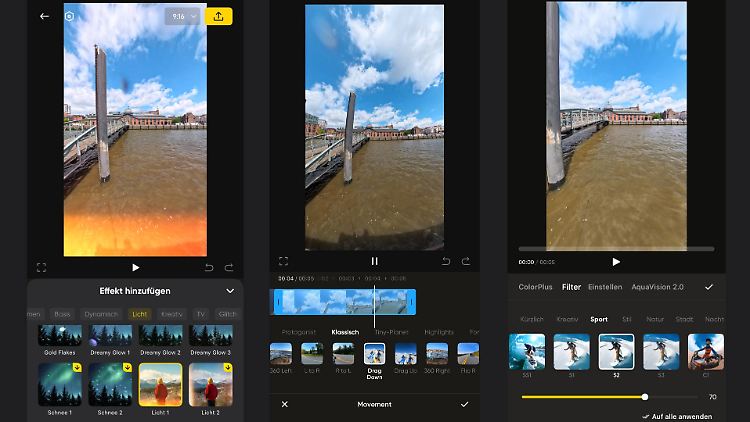The width and height of the screenshot is (750, 422).
Task: Switch to the Tiny-Planet movement tab
Action: (x=392, y=332)
